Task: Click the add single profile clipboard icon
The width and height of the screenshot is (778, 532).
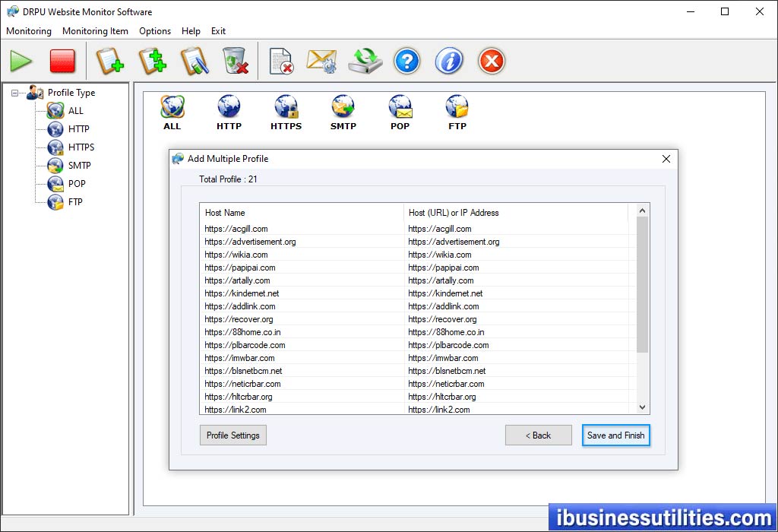Action: click(x=109, y=61)
